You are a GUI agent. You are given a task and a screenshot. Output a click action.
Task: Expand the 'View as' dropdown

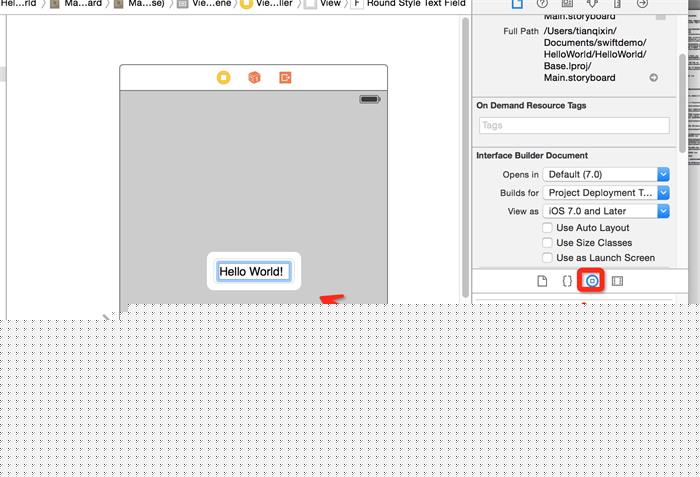[607, 211]
